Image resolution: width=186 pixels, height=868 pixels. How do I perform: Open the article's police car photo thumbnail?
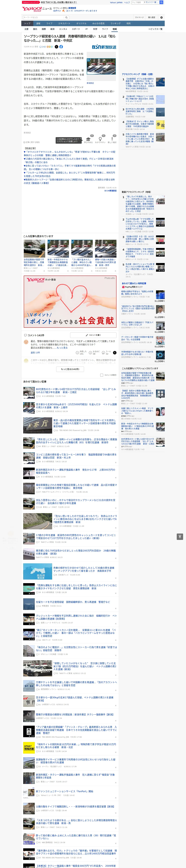point(101,66)
